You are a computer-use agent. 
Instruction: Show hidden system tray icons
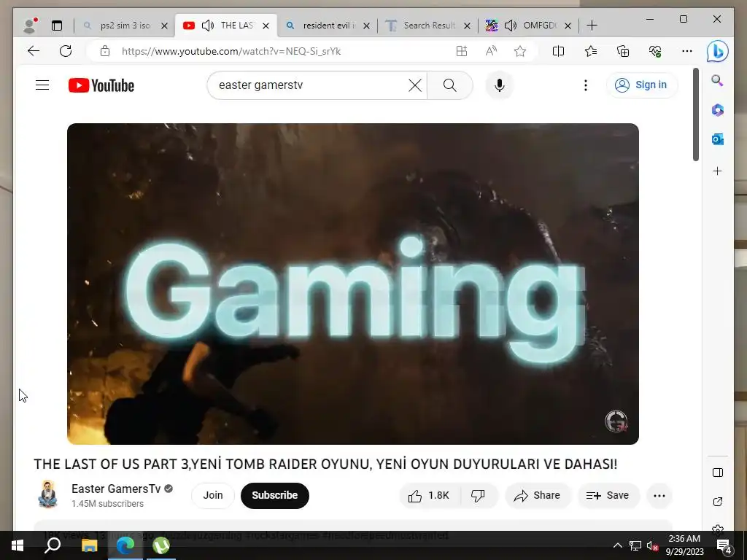click(x=617, y=545)
